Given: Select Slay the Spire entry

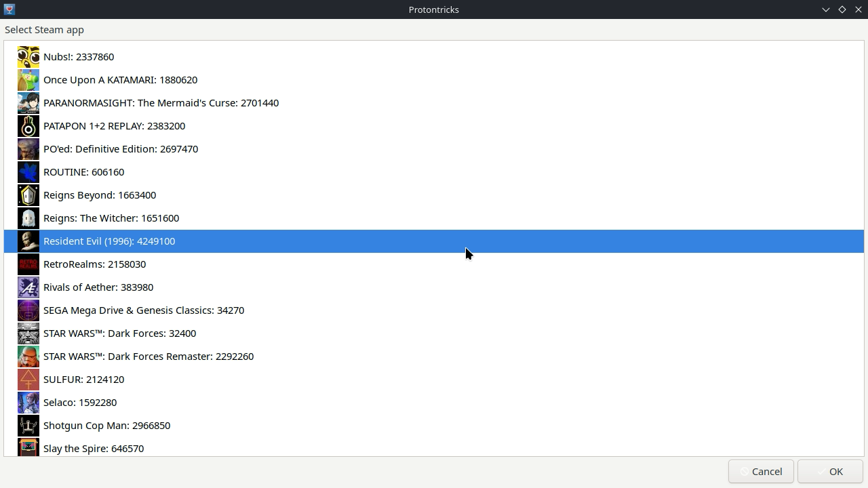Looking at the screenshot, I should pyautogui.click(x=94, y=448).
